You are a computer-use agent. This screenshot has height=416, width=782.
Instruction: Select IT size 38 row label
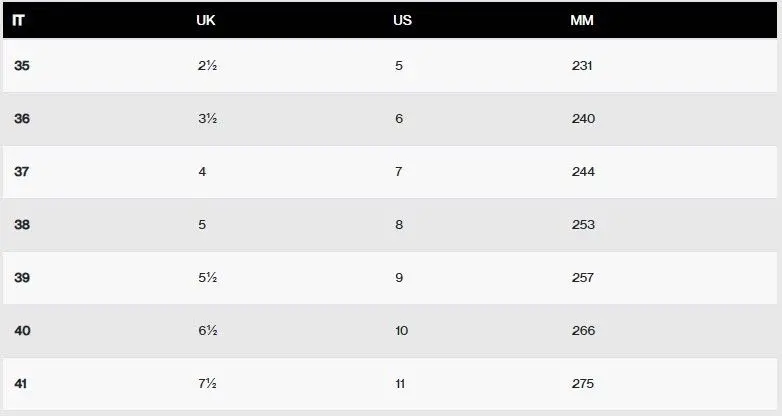(22, 224)
